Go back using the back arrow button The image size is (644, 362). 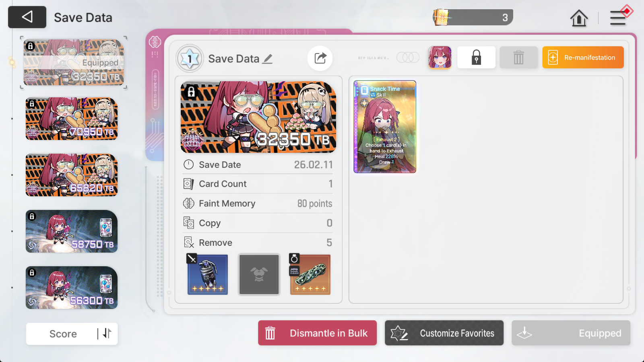click(x=27, y=17)
